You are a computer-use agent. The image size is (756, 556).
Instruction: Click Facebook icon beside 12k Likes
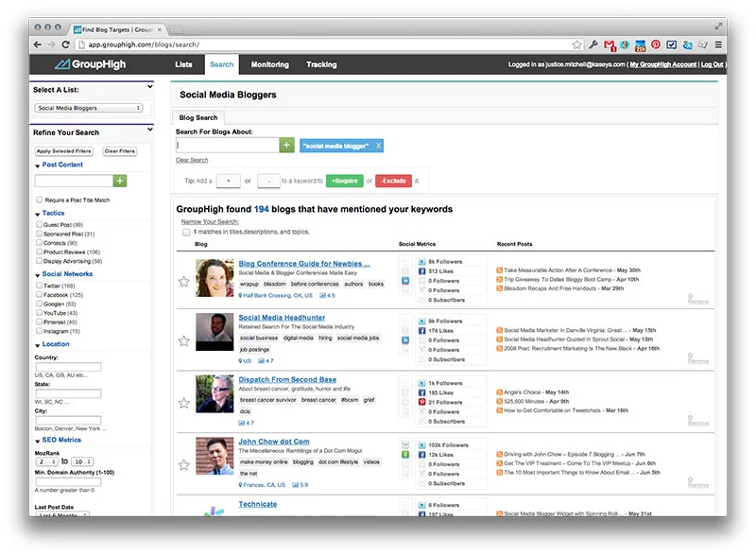[421, 455]
